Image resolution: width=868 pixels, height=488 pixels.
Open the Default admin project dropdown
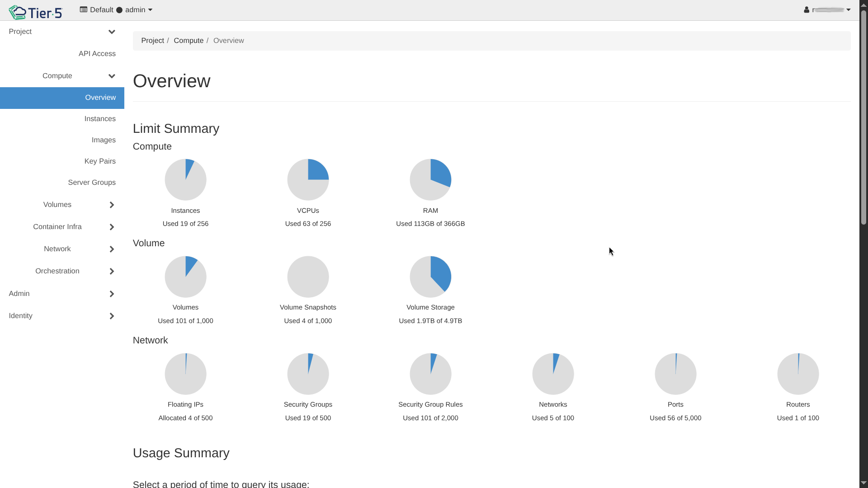[x=116, y=10]
